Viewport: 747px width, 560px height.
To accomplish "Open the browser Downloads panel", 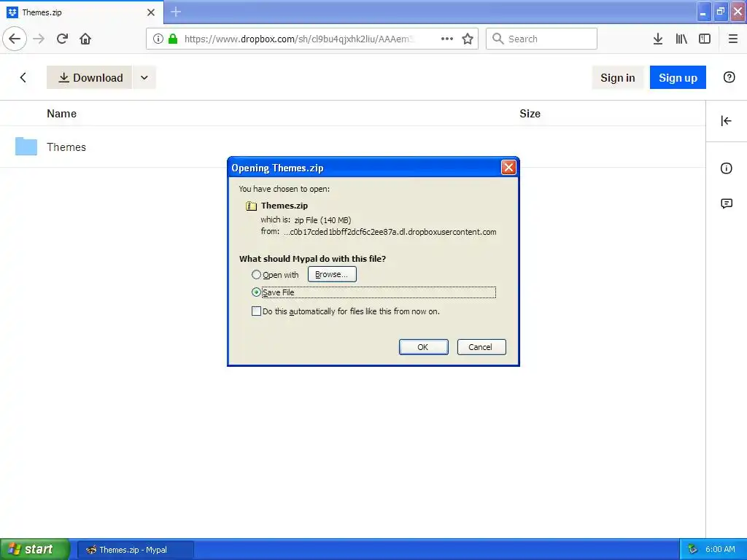I will [657, 39].
